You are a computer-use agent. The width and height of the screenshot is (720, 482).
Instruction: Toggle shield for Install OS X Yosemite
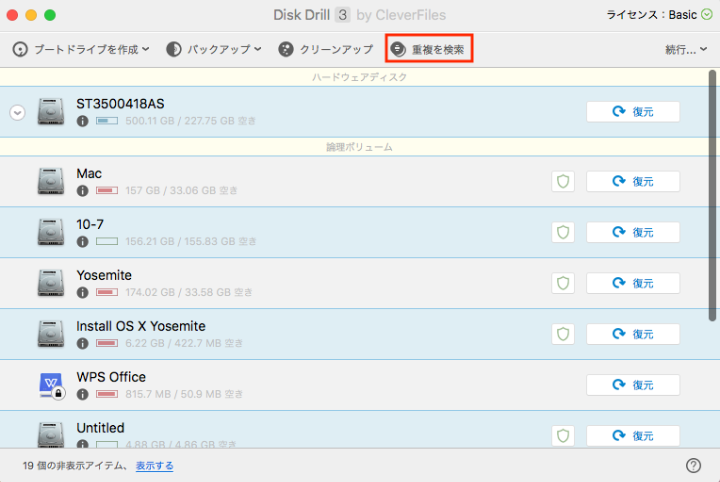point(563,334)
